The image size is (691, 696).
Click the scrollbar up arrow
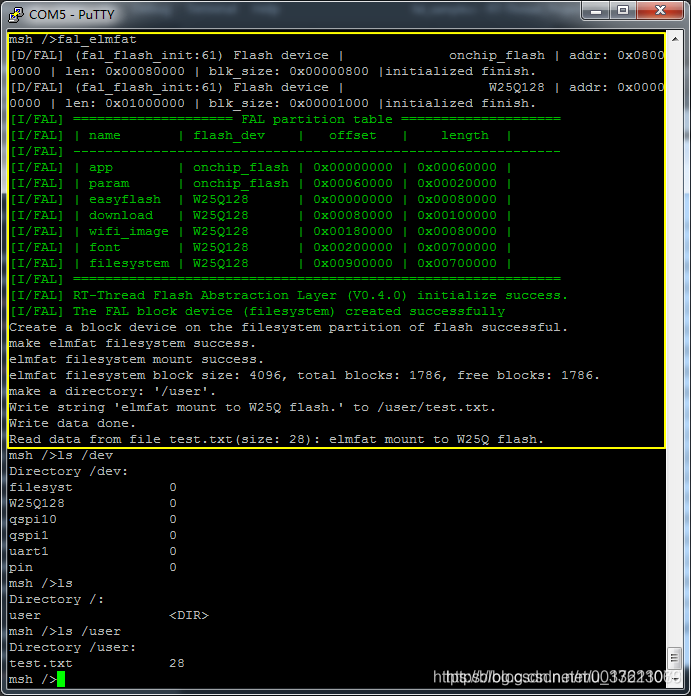coord(675,40)
